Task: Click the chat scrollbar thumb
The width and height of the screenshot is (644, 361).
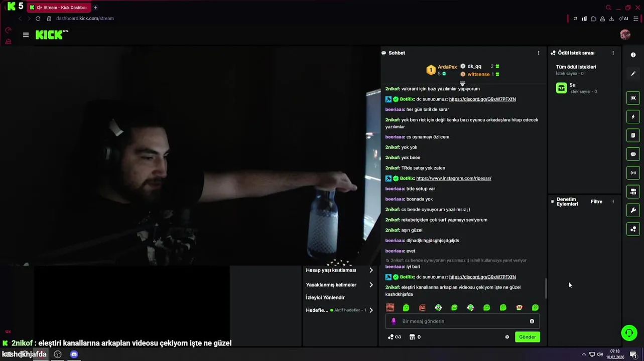Action: click(546, 288)
